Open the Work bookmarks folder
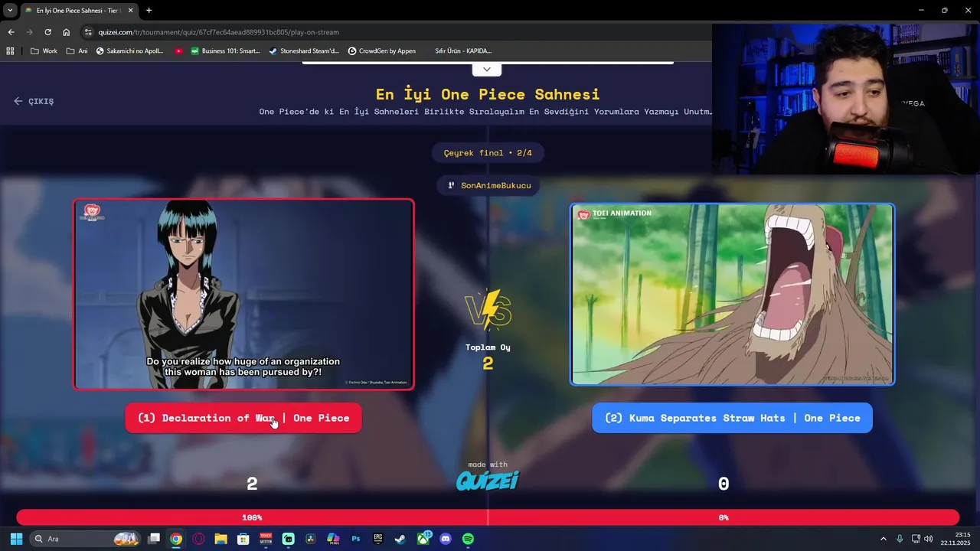Screen dimensions: 980x551 [44, 51]
